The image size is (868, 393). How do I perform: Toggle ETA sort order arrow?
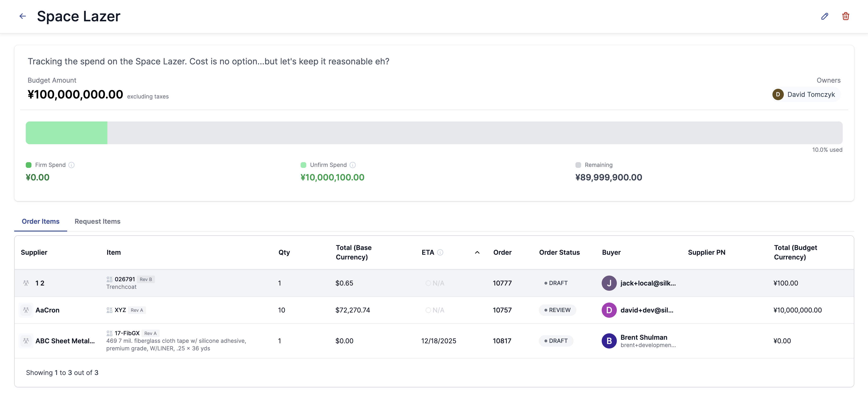477,252
